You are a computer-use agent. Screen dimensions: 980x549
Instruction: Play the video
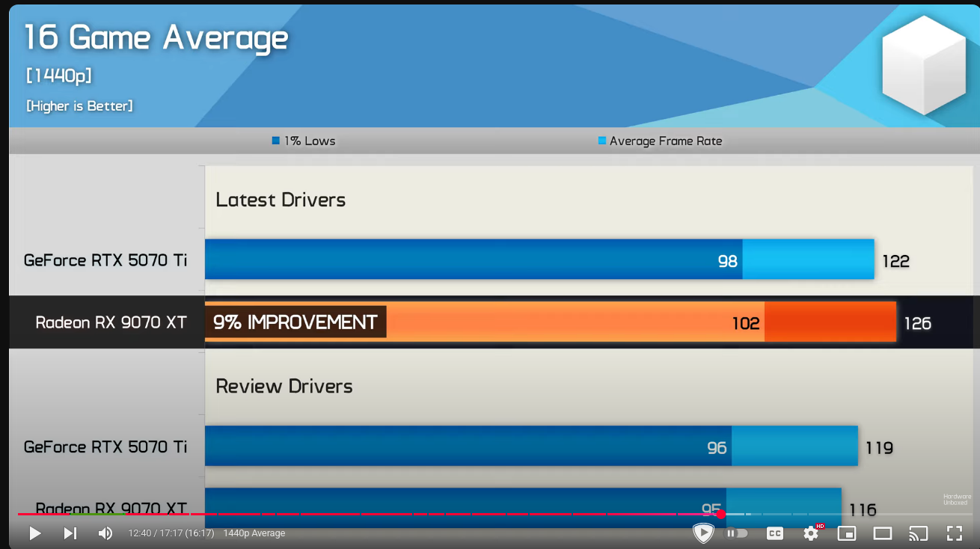click(x=34, y=533)
